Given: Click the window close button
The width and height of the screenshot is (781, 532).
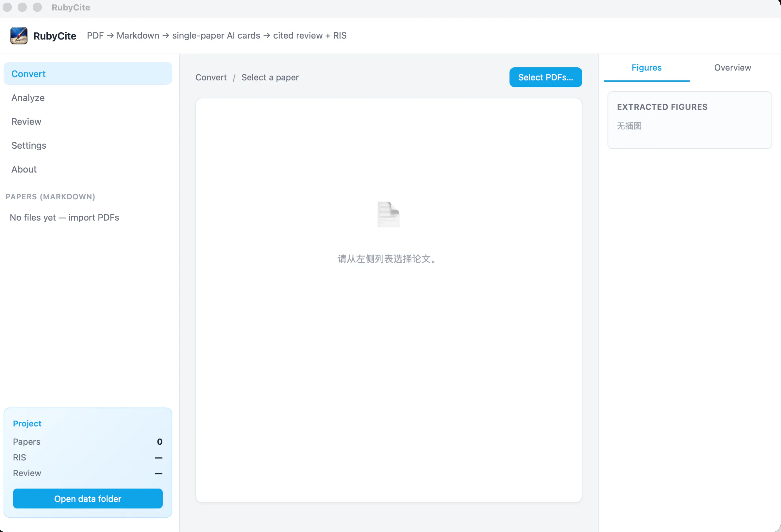Looking at the screenshot, I should click(x=7, y=7).
